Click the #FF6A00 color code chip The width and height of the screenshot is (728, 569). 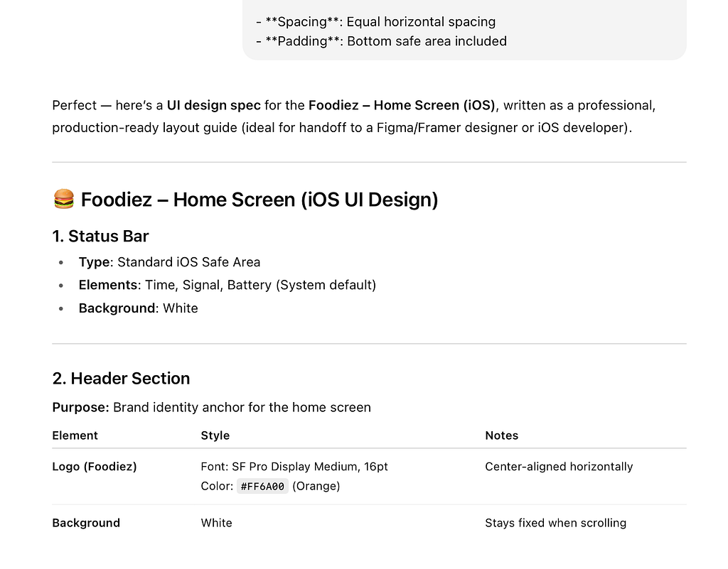(x=262, y=487)
